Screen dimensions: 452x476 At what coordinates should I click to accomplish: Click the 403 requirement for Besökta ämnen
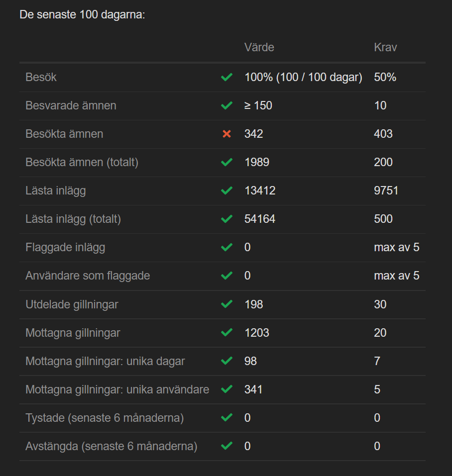click(383, 134)
